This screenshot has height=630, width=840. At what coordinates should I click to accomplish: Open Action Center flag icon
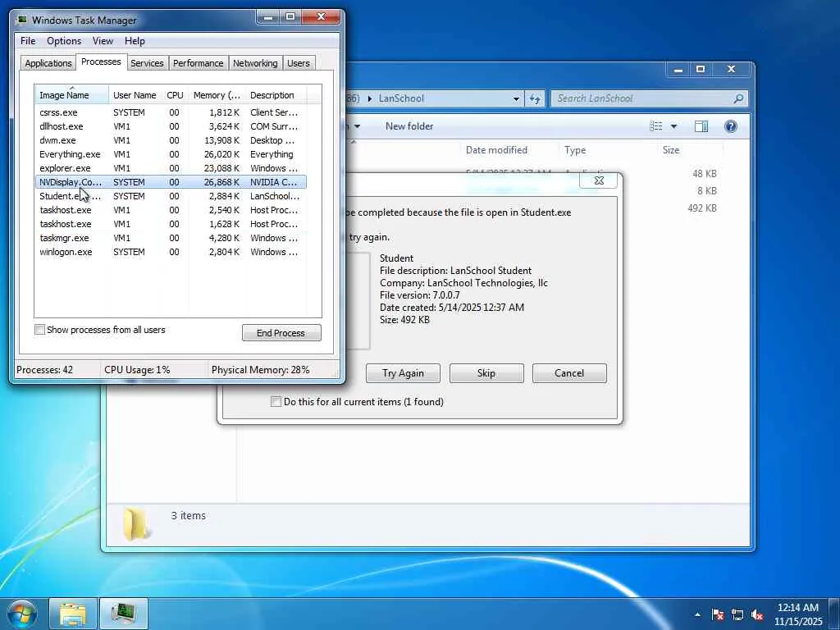click(x=717, y=614)
